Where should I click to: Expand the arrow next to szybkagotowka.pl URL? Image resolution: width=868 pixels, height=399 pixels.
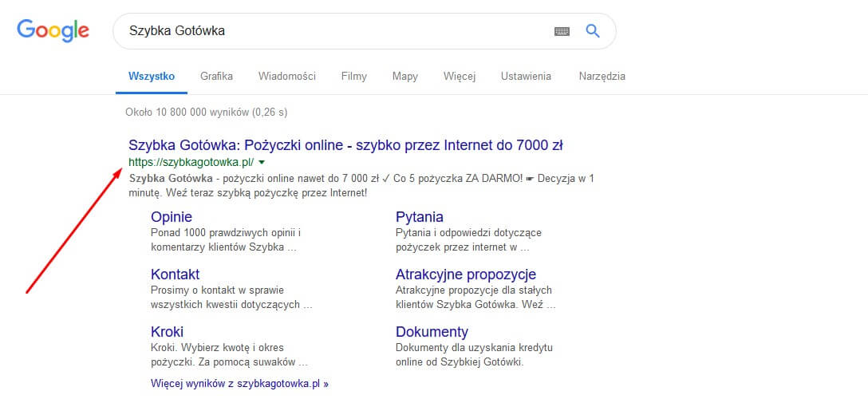tap(262, 162)
